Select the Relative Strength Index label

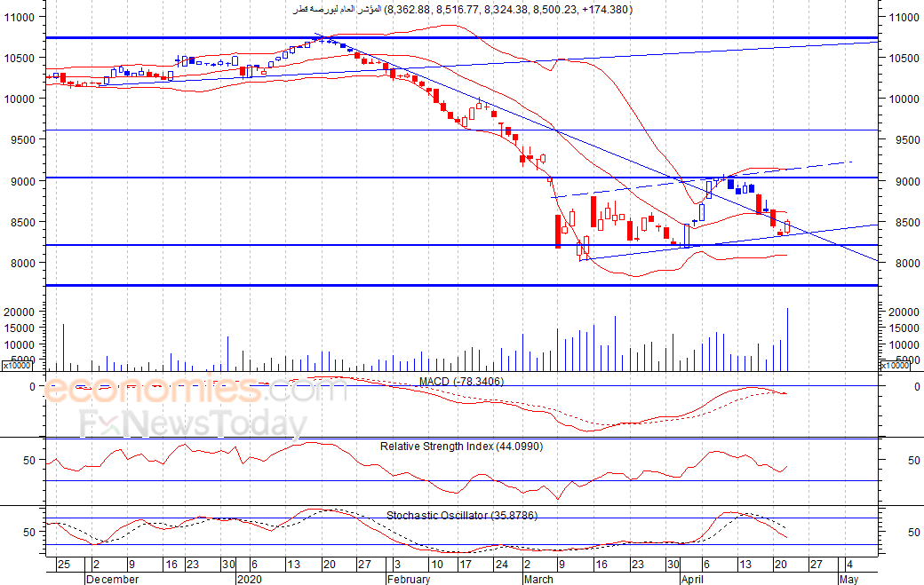(x=461, y=447)
